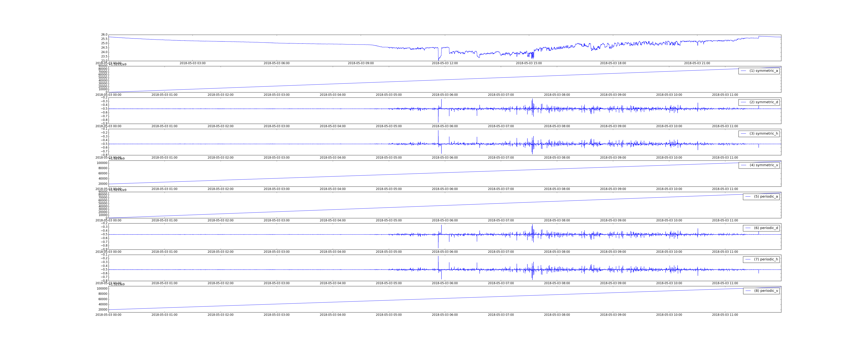Click blue line sample in symmetric_a legend
This screenshot has width=868, height=347.
(743, 71)
